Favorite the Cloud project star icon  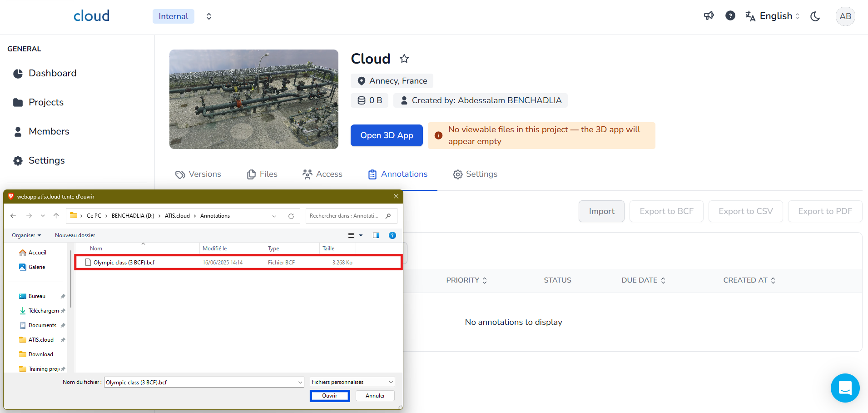coord(404,59)
